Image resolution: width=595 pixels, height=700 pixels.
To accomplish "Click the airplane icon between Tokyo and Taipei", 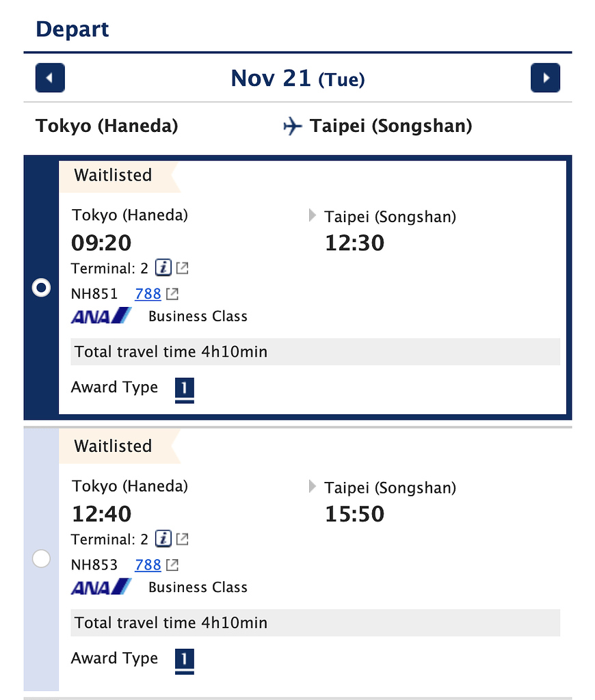I will click(293, 126).
